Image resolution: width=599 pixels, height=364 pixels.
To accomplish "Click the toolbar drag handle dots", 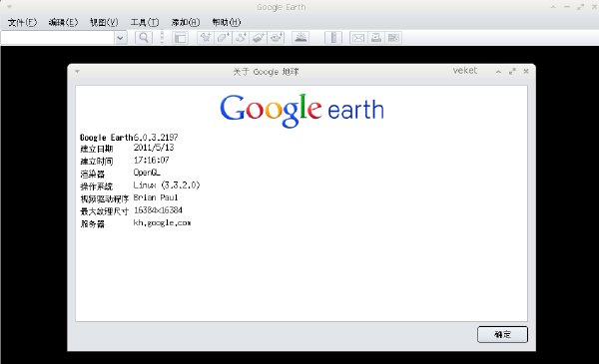I will (162, 37).
